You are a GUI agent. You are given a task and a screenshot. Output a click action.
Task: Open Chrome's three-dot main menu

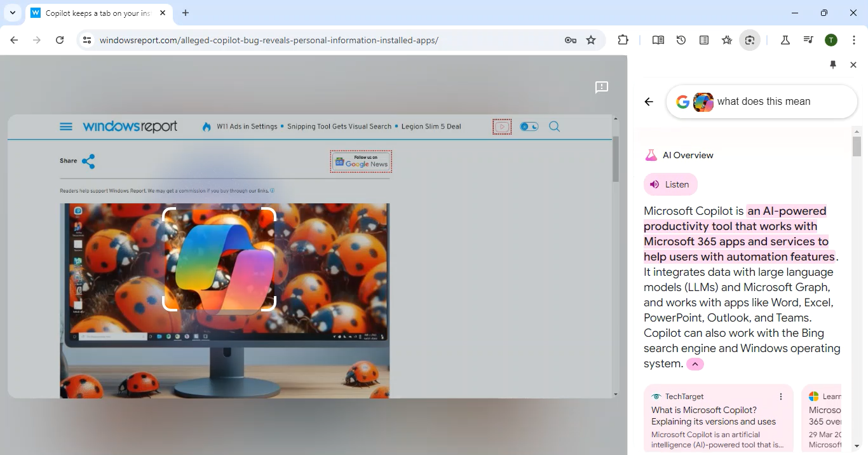(854, 40)
